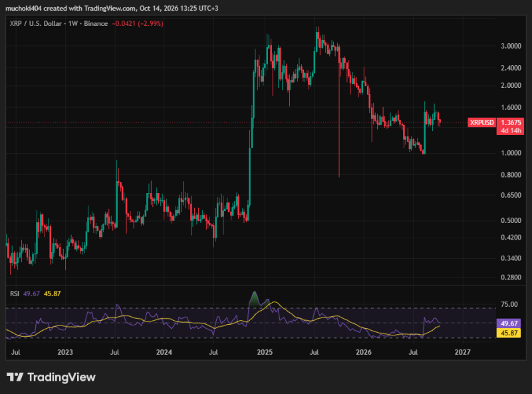The height and width of the screenshot is (394, 532).
Task: Click the yellow 45.87 RSI axis tag
Action: [x=509, y=333]
